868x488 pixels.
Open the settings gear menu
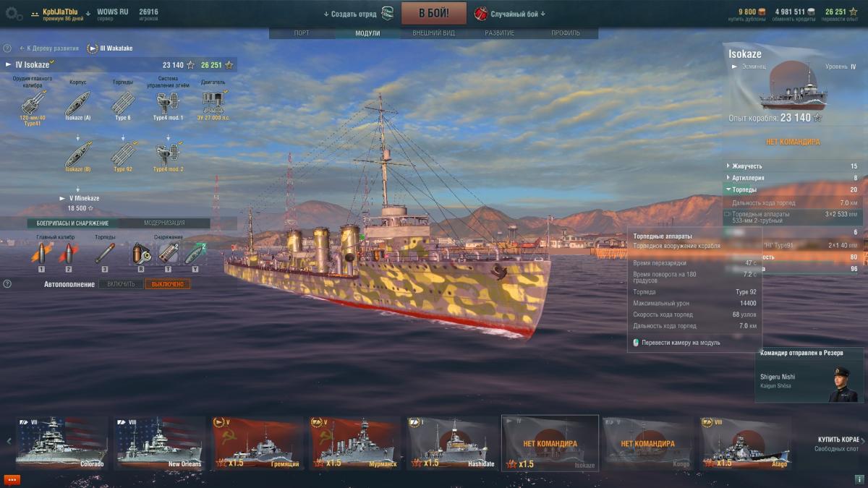pos(13,13)
